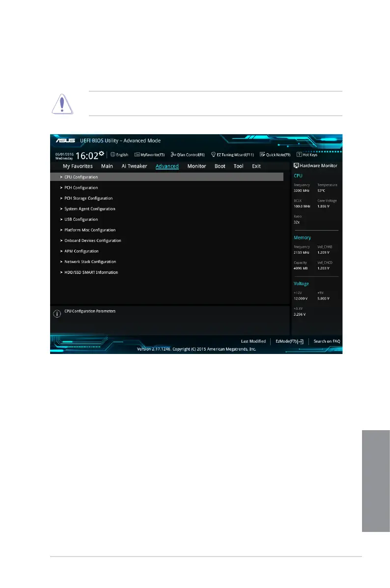Open the Ai Tweaker tab

[134, 166]
